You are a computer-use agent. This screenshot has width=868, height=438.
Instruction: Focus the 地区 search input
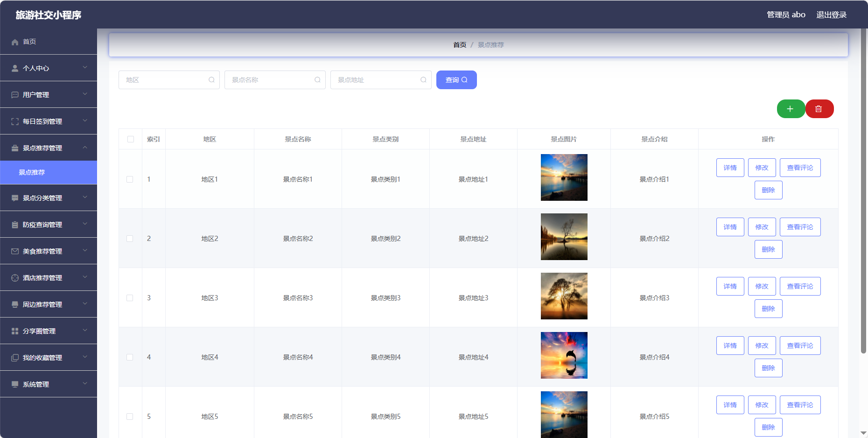[169, 80]
